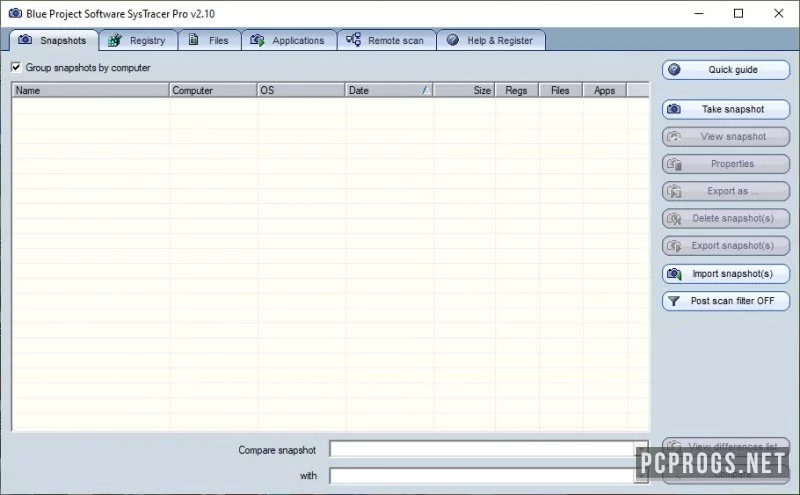The image size is (800, 495).
Task: Click the icon on Delete snapshot(s) button
Action: pyautogui.click(x=674, y=218)
